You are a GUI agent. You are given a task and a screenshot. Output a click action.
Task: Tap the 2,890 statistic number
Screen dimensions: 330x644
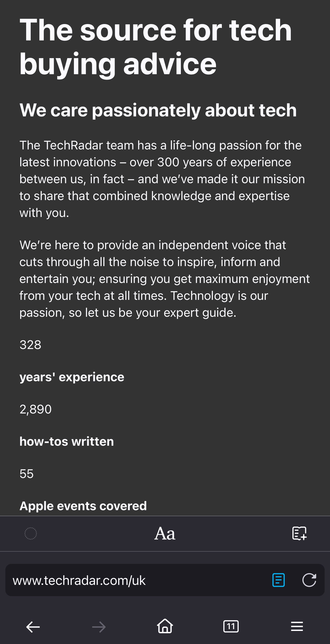pos(36,409)
